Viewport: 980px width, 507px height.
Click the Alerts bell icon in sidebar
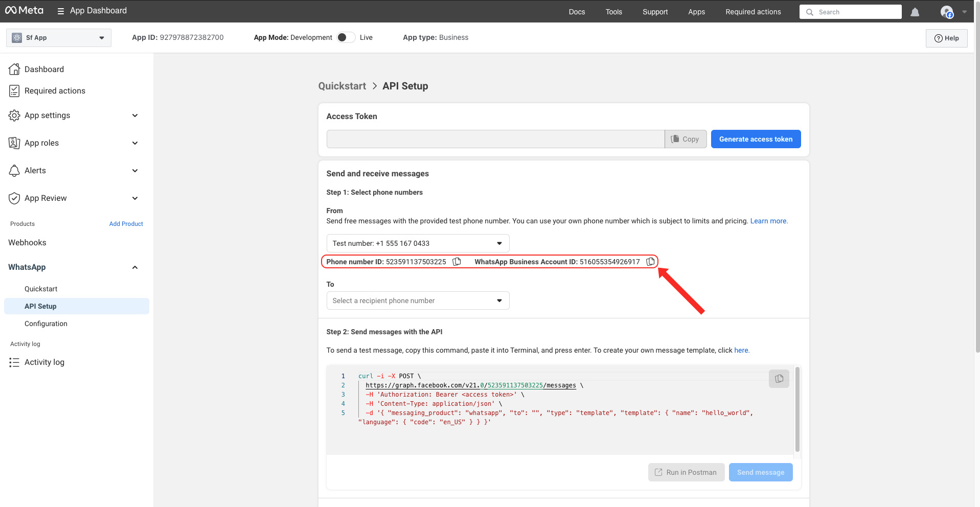[x=14, y=171]
